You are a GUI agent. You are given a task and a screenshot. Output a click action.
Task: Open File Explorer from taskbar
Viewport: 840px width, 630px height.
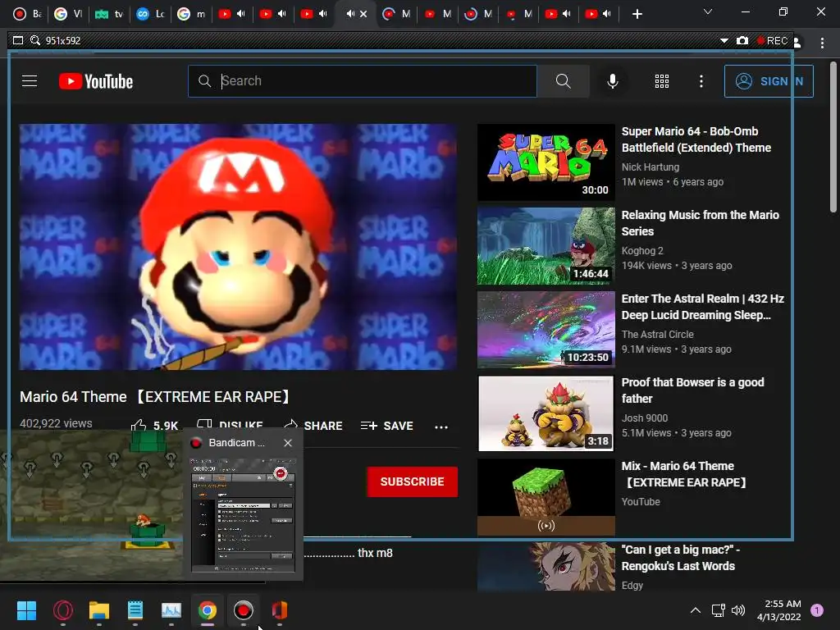99,610
